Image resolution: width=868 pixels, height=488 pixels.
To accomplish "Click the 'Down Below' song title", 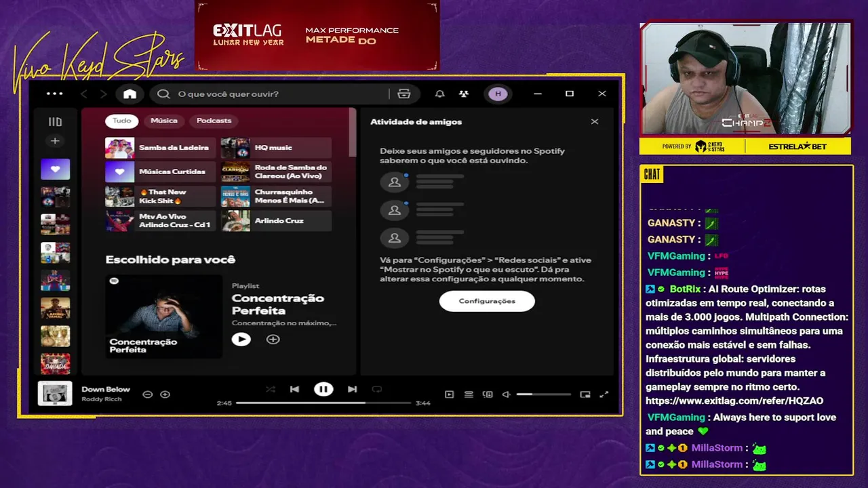I will click(x=106, y=389).
